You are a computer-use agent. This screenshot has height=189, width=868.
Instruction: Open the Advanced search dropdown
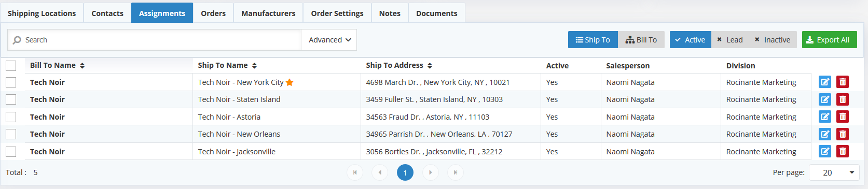click(329, 40)
